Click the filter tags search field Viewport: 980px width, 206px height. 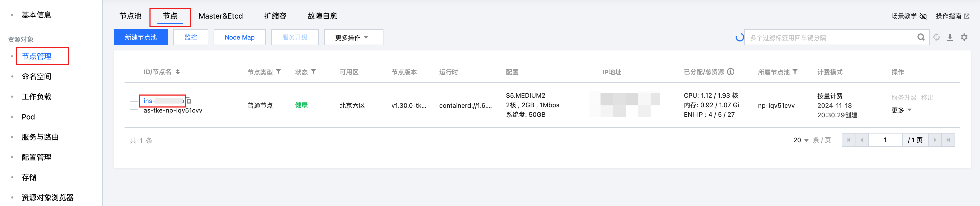[x=829, y=38]
